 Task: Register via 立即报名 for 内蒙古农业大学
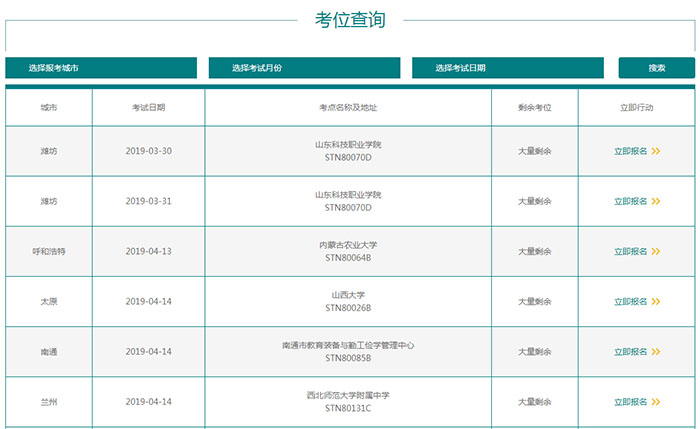coord(631,252)
